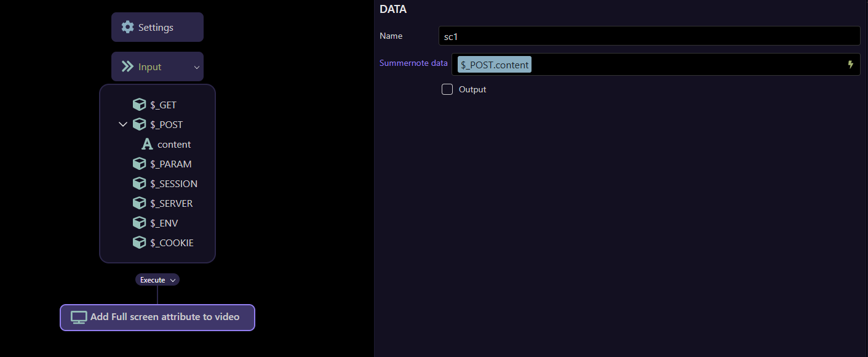Open the lightning bolt dynamic data picker
This screenshot has height=357, width=868.
click(851, 65)
